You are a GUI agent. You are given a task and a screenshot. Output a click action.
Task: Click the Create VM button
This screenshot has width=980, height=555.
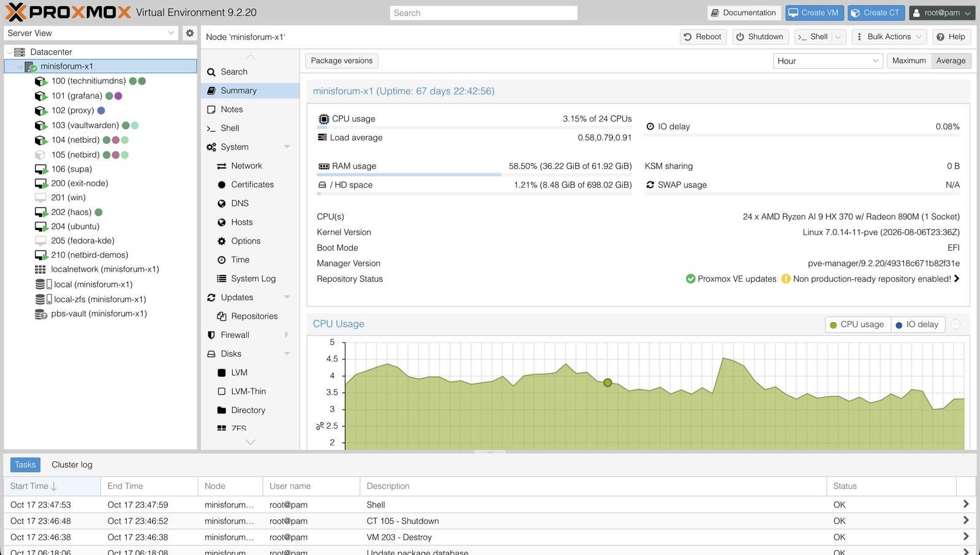(x=814, y=13)
